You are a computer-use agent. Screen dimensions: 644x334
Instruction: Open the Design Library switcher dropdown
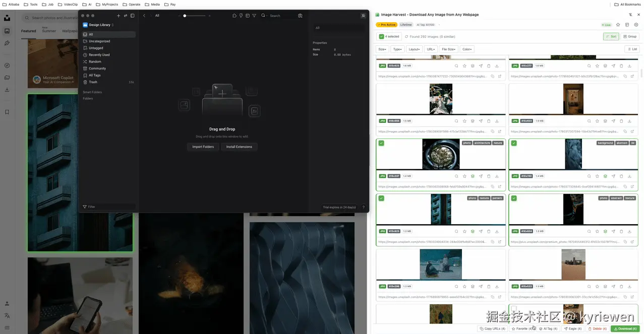click(x=99, y=25)
